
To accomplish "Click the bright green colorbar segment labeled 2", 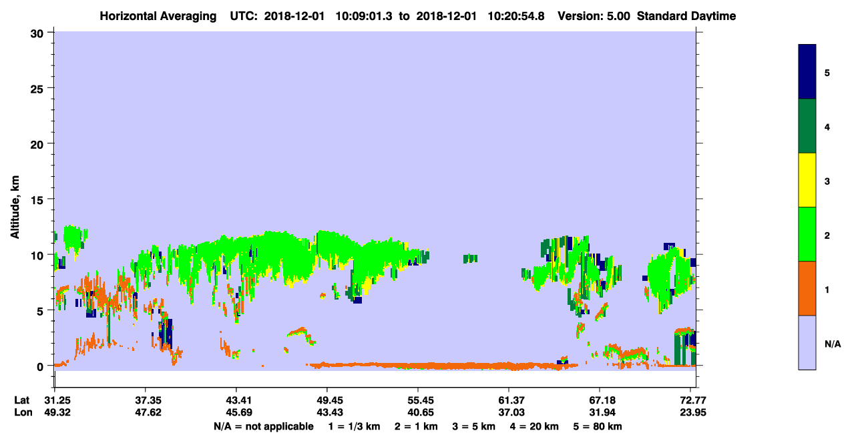I will coord(807,234).
